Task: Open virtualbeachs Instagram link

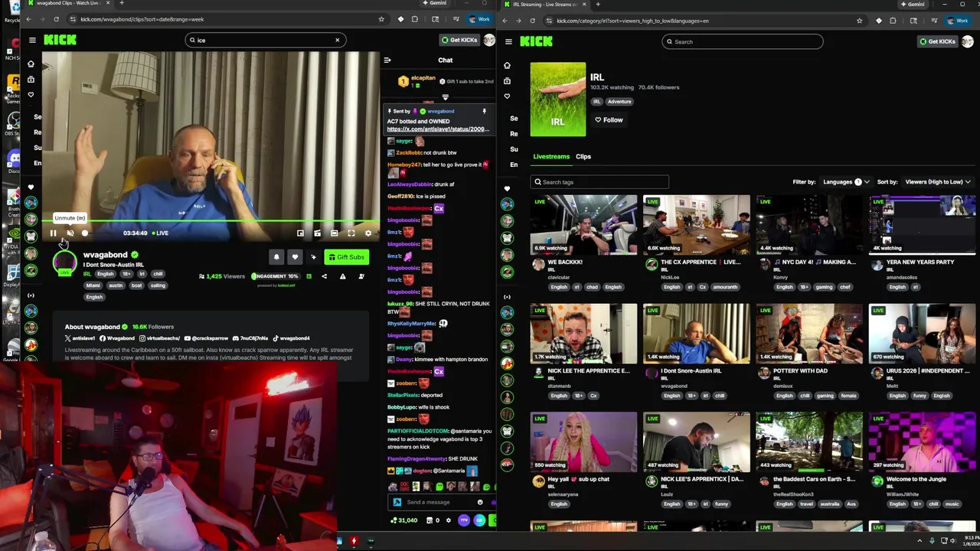Action: (x=158, y=338)
